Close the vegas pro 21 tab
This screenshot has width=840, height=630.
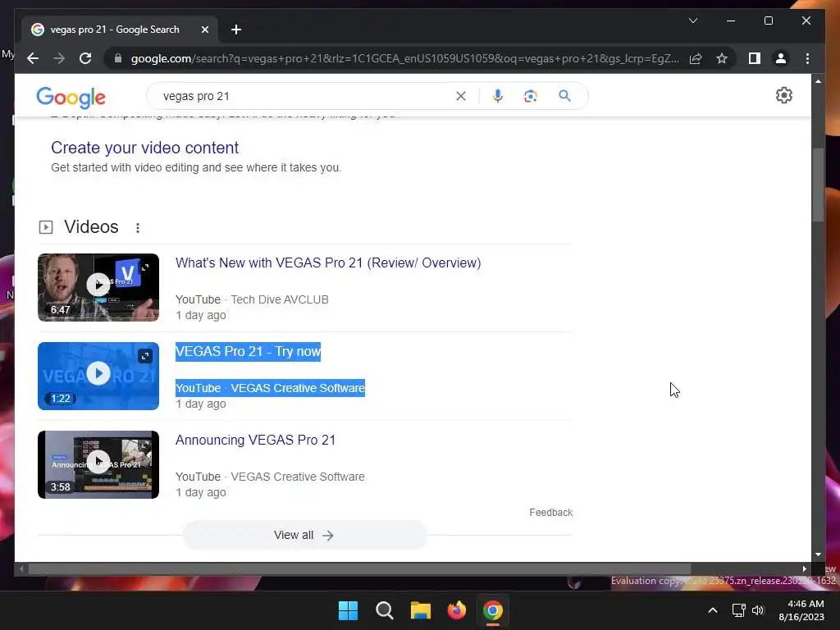click(204, 30)
